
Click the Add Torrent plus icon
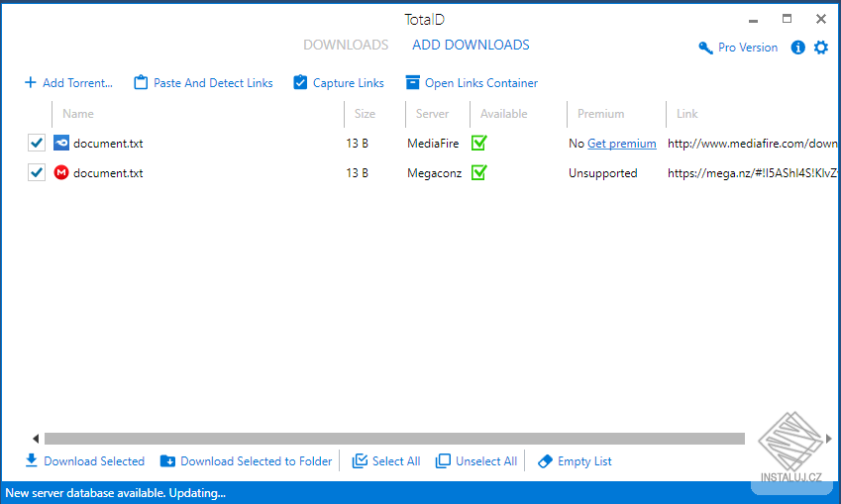(31, 82)
